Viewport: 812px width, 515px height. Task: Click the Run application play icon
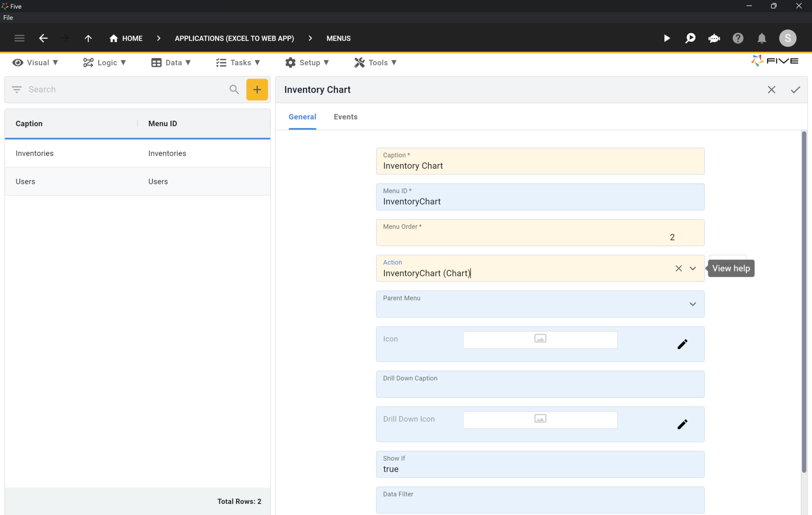pos(667,38)
